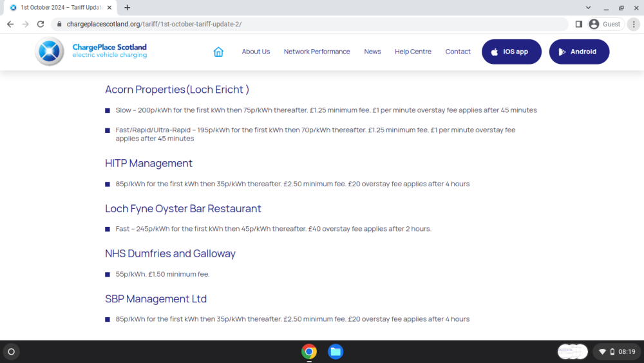Click the HITP Management 85p/kWh tariff line

click(x=292, y=184)
